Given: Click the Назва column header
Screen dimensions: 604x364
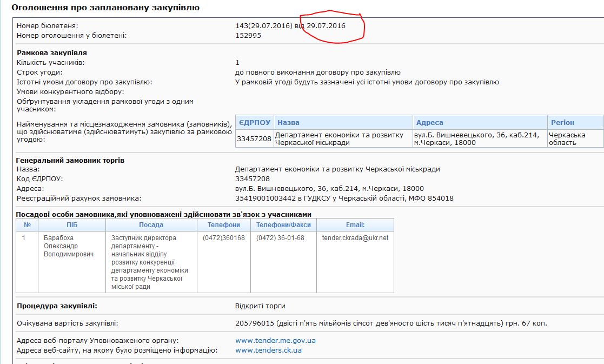Looking at the screenshot, I should [x=288, y=122].
